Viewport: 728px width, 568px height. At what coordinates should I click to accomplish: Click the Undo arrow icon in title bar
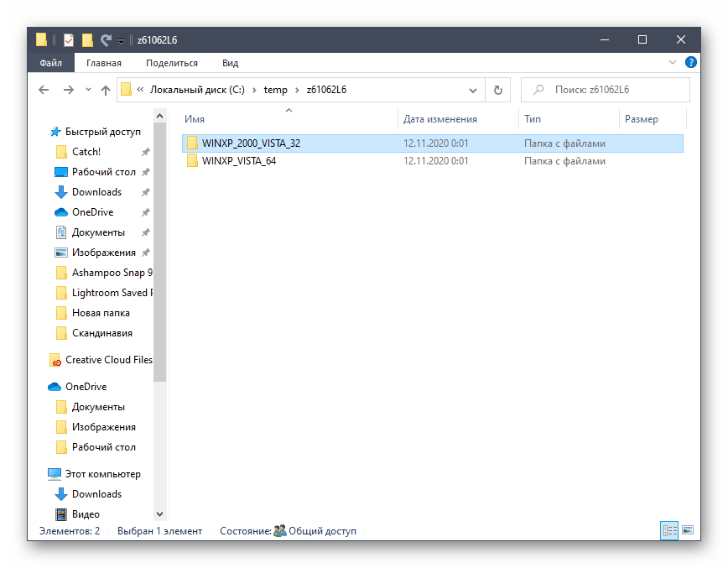pos(107,40)
